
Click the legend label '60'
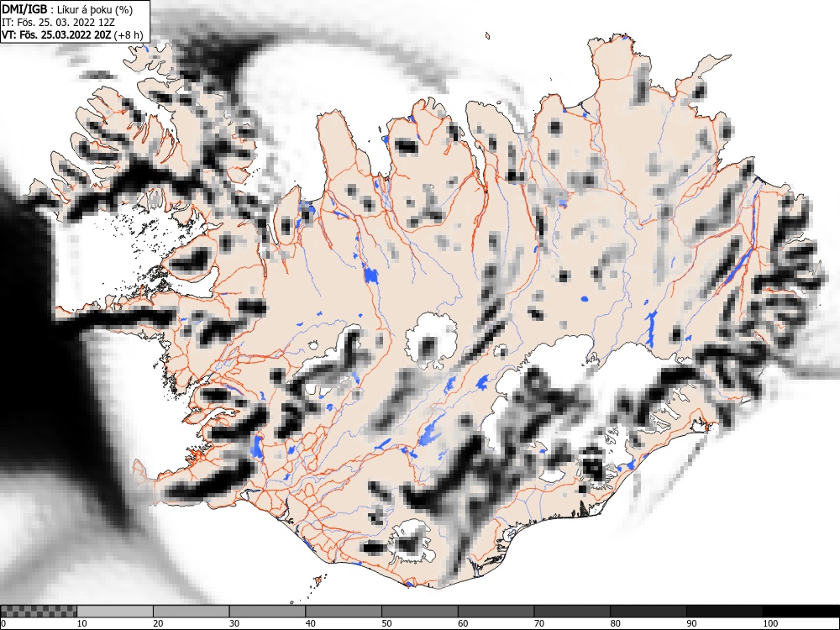coord(462,623)
